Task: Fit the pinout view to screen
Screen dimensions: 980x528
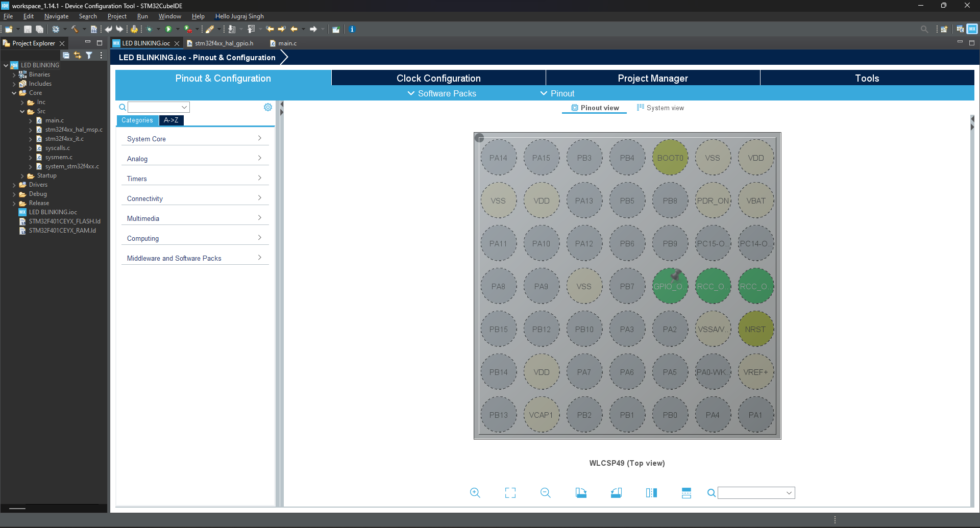Action: (510, 493)
